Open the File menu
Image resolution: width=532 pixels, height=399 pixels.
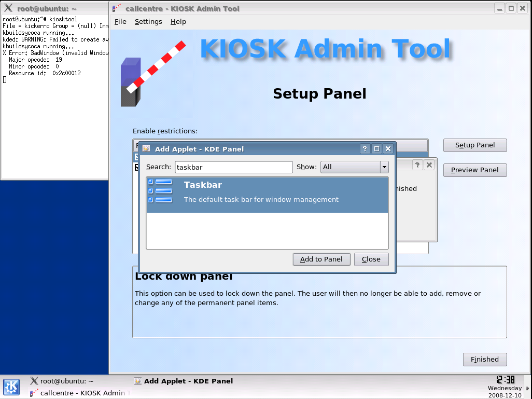click(x=120, y=22)
